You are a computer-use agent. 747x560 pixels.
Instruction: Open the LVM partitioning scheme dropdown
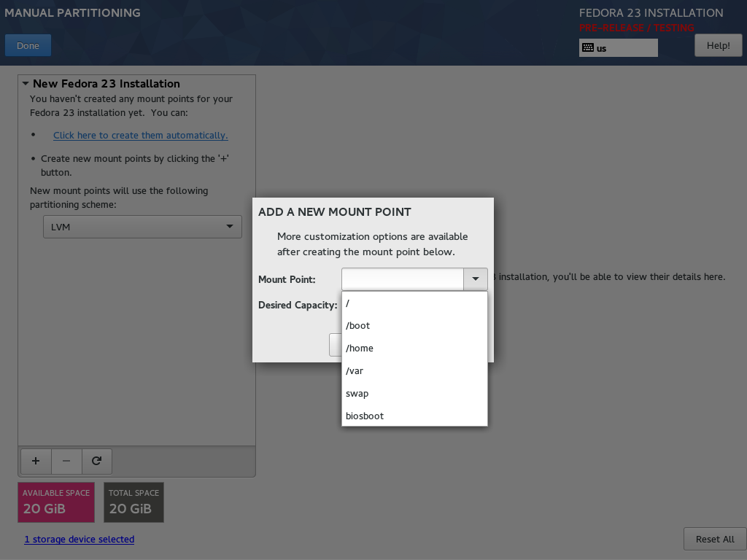click(142, 227)
